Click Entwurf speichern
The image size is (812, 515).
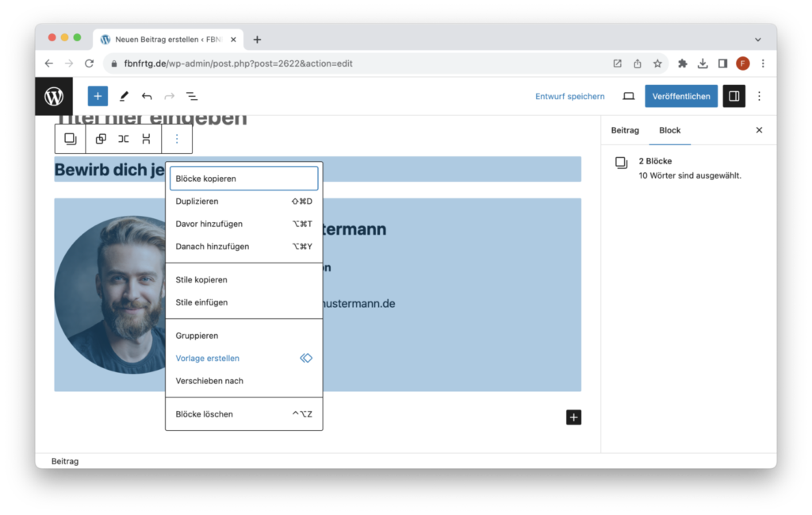(x=569, y=96)
